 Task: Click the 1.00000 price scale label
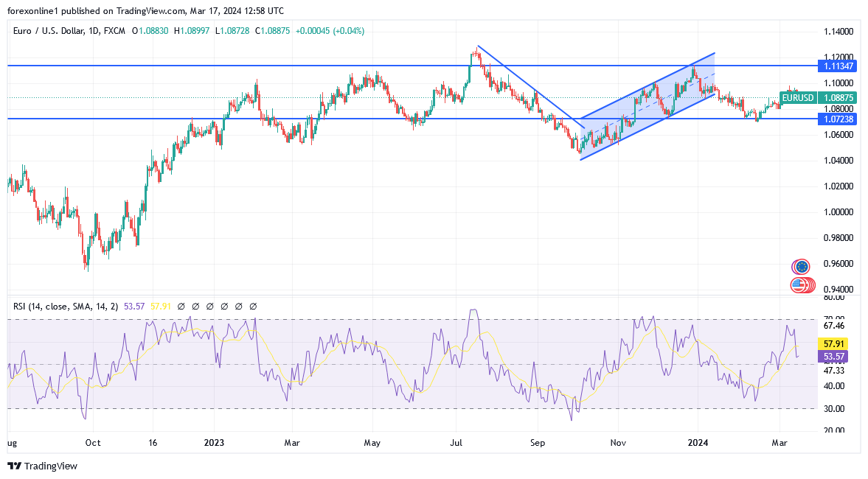pos(838,211)
